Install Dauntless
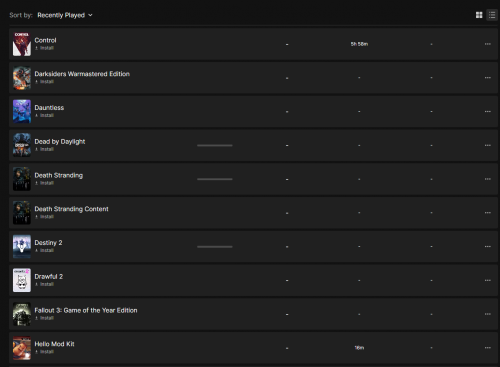 point(44,115)
